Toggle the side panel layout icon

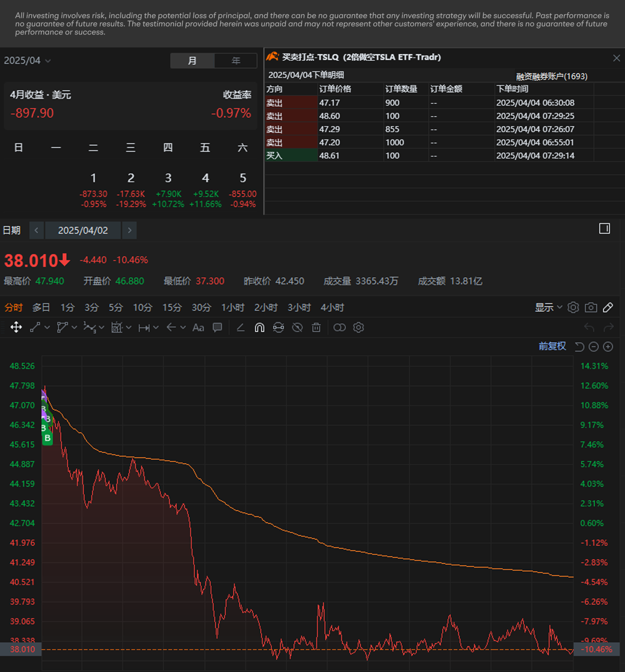[604, 228]
